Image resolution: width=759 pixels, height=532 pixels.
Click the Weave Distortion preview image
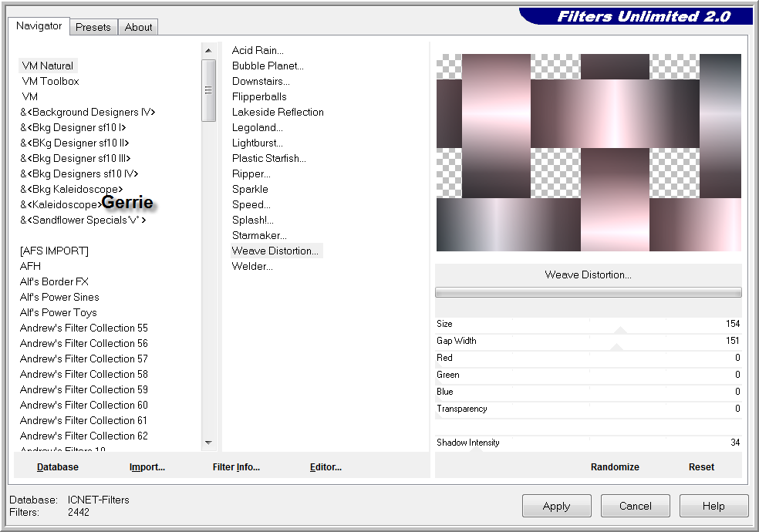589,153
